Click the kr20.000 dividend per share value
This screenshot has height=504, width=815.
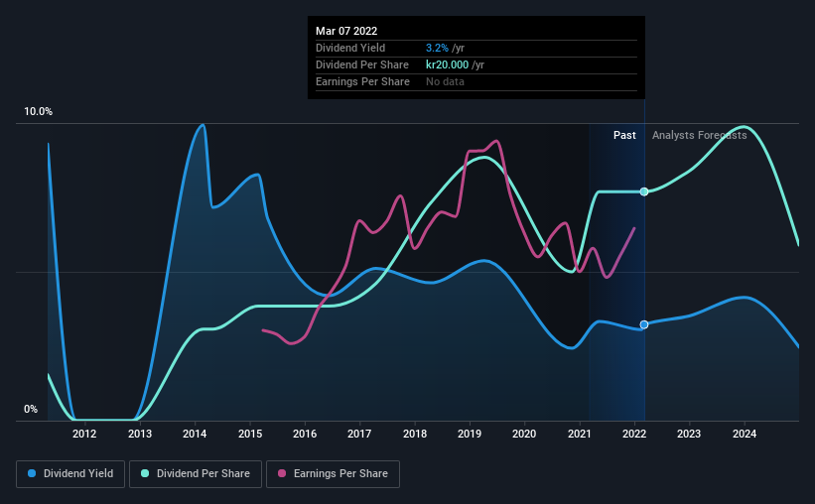point(447,64)
